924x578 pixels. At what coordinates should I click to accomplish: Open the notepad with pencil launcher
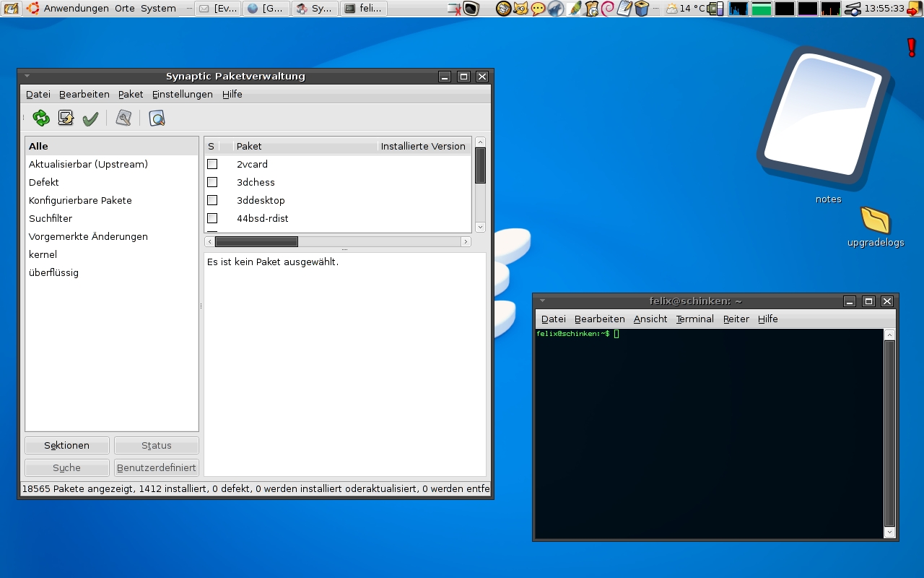pos(624,9)
